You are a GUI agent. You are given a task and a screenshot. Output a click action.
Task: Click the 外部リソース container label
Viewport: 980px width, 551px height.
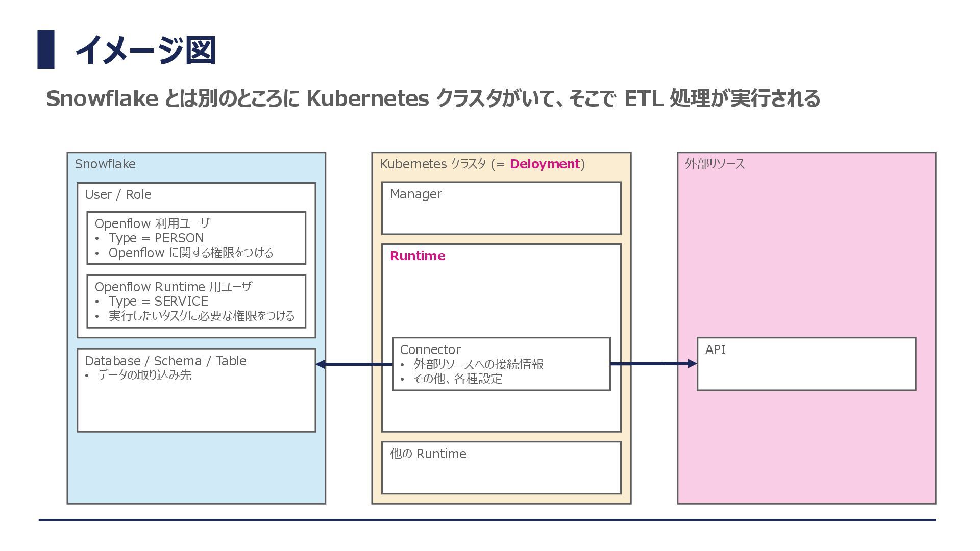click(x=715, y=164)
